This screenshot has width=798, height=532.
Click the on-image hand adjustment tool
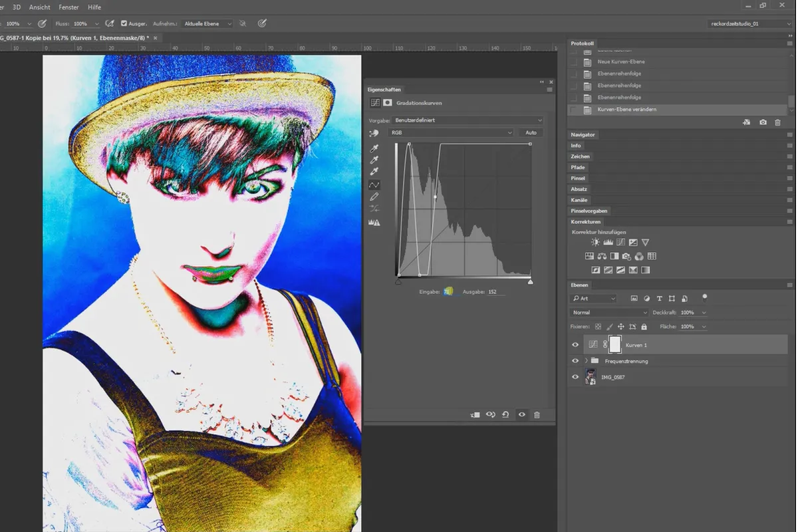pyautogui.click(x=374, y=133)
